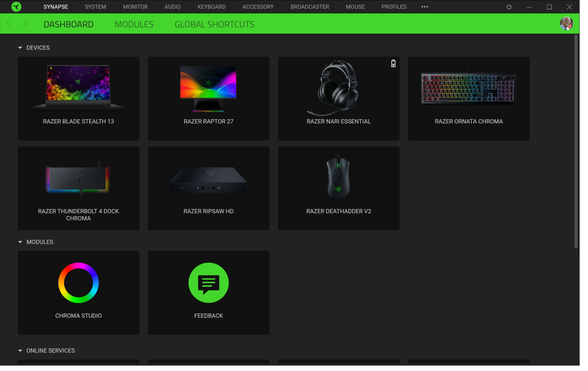Switch to the Mouse tab
The height and width of the screenshot is (371, 588).
tap(355, 7)
